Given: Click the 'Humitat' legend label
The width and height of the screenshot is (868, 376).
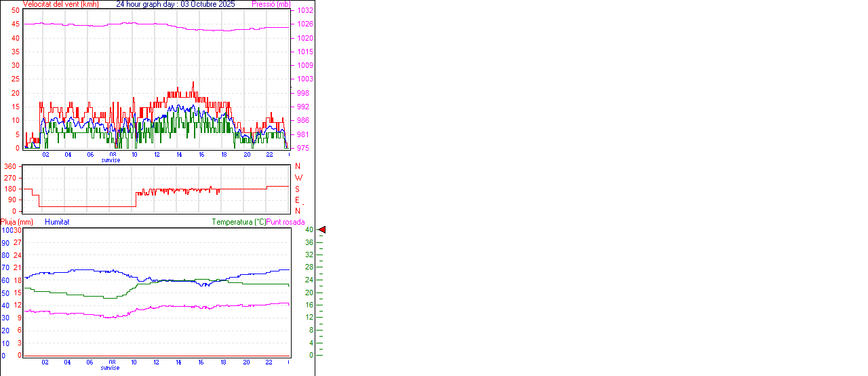Looking at the screenshot, I should click(57, 222).
